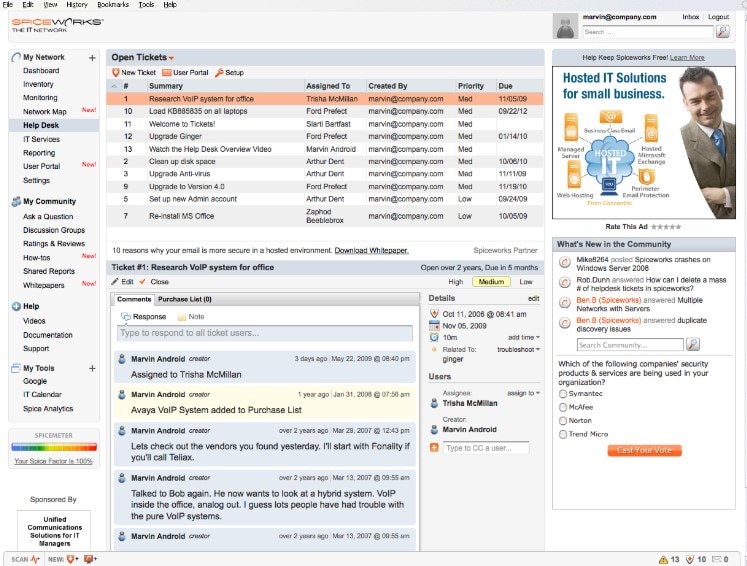The height and width of the screenshot is (566, 747).
Task: Click the plus icon next to My Network
Action: click(92, 58)
